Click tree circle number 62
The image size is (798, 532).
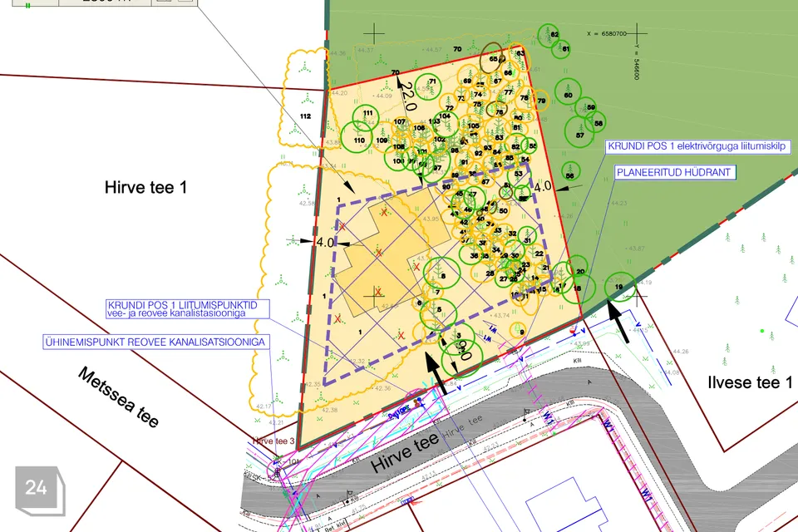[x=549, y=35]
